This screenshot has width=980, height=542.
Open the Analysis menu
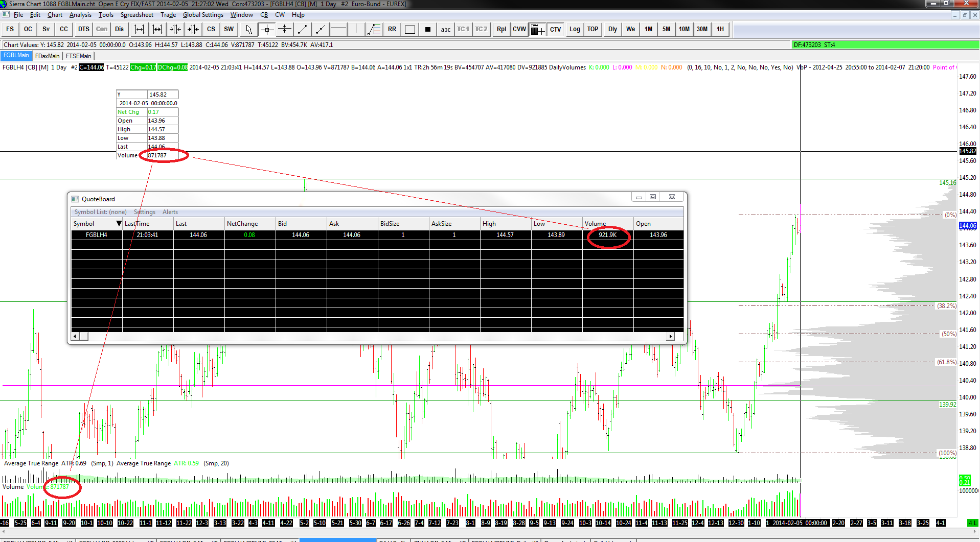pos(81,15)
